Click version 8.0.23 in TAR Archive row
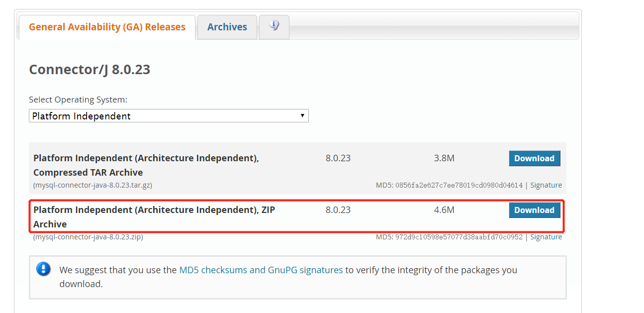Screen dimensions: 644x313 (x=338, y=158)
